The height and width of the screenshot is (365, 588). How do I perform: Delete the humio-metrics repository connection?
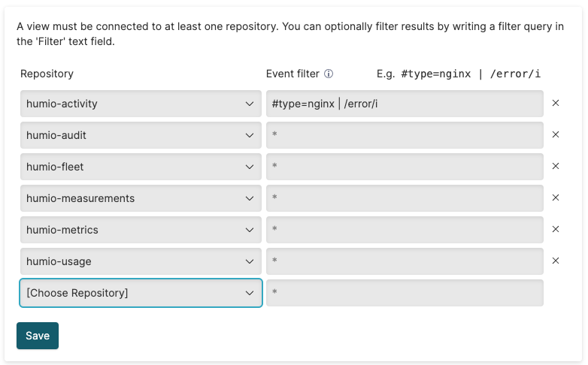556,230
